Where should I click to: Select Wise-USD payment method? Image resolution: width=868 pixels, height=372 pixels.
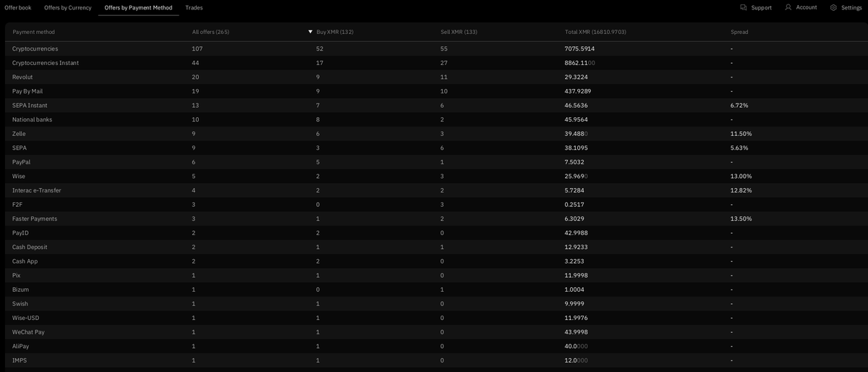coord(25,317)
